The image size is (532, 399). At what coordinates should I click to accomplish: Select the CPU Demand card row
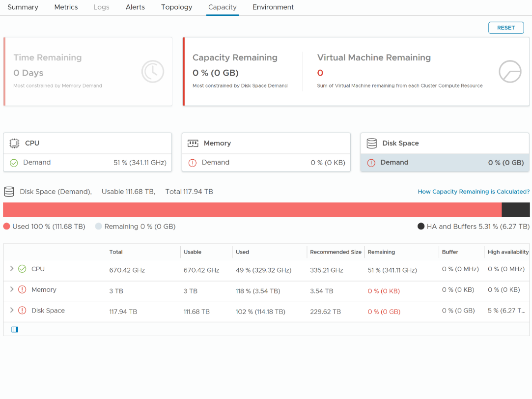[x=87, y=163]
